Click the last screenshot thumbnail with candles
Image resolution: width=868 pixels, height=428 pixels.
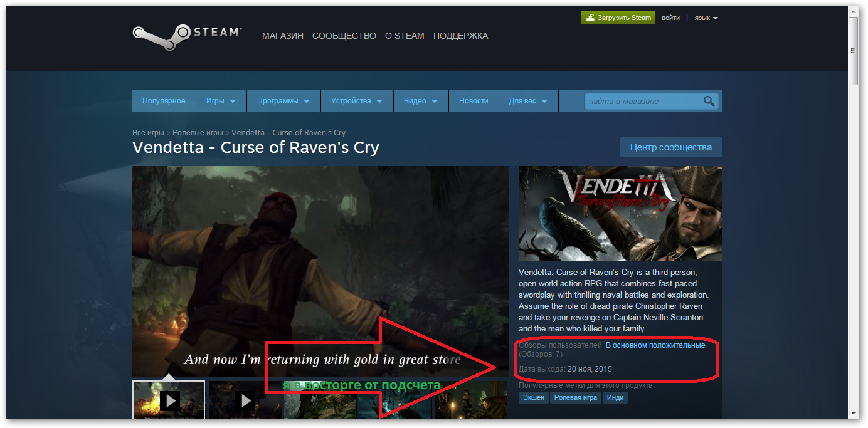[x=470, y=399]
